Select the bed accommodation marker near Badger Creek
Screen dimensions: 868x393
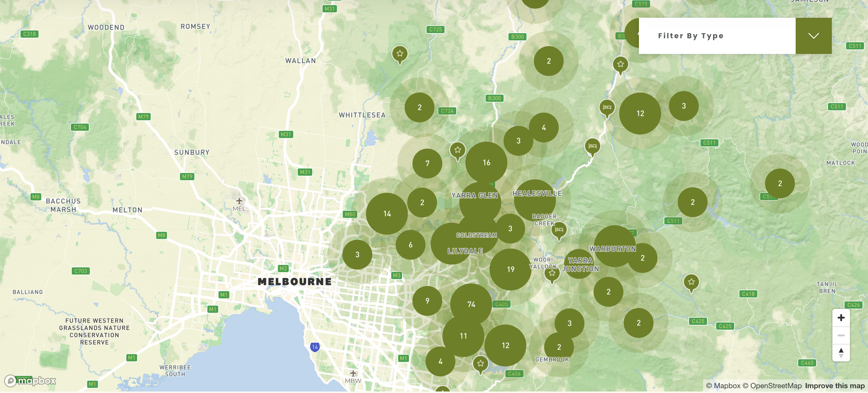[x=559, y=231]
